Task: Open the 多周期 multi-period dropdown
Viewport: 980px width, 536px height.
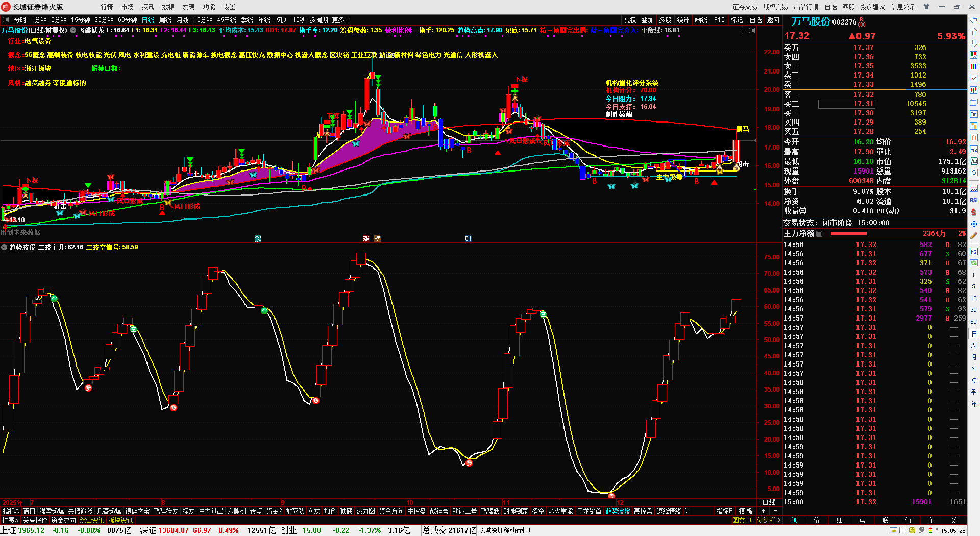Action: tap(318, 20)
